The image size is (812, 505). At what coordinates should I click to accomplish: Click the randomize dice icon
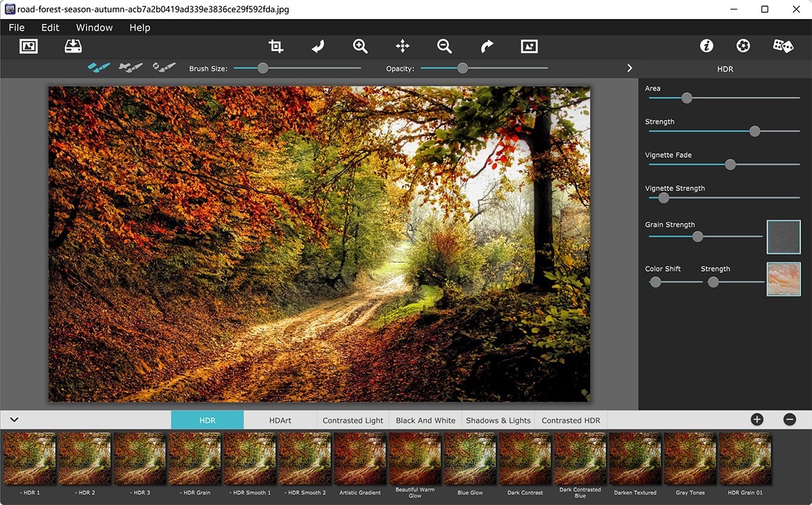coord(783,45)
